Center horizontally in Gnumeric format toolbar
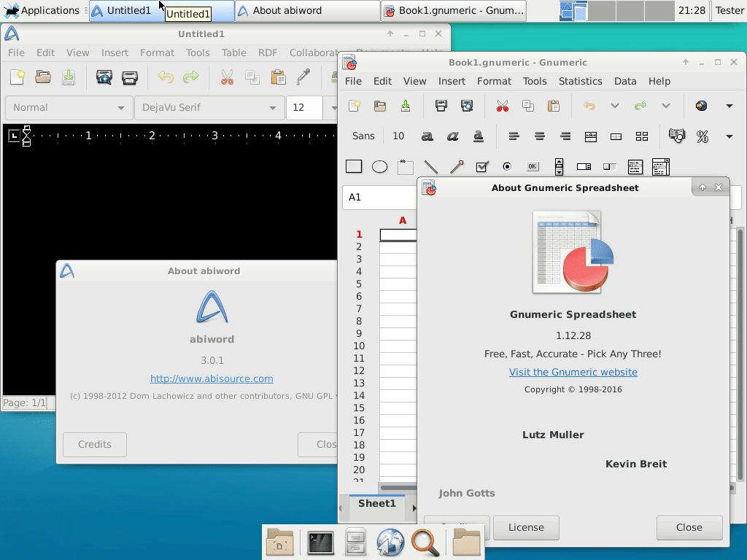The width and height of the screenshot is (747, 560). [540, 136]
